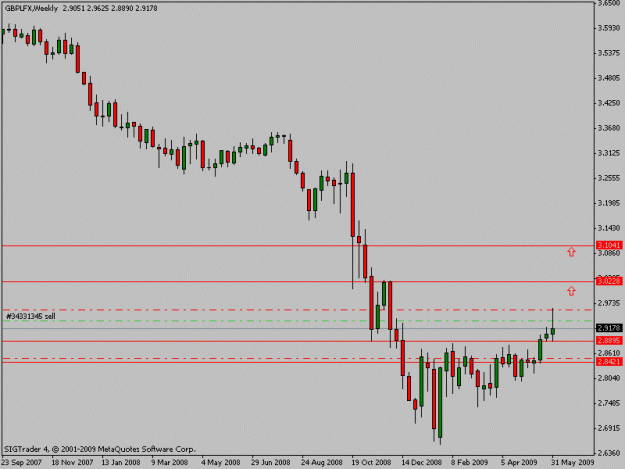Click the 4 May 2008 date label
This screenshot has height=469, width=625.
pos(220,462)
